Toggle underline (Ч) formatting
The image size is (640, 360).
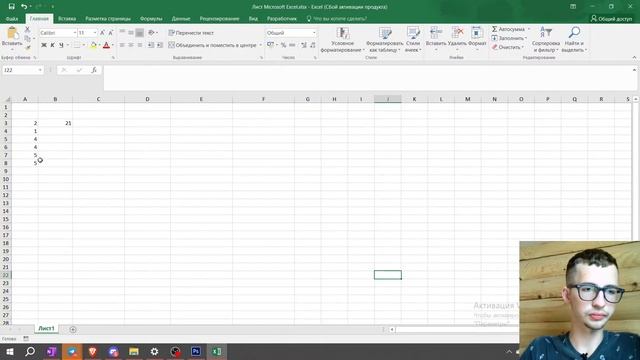[61, 45]
